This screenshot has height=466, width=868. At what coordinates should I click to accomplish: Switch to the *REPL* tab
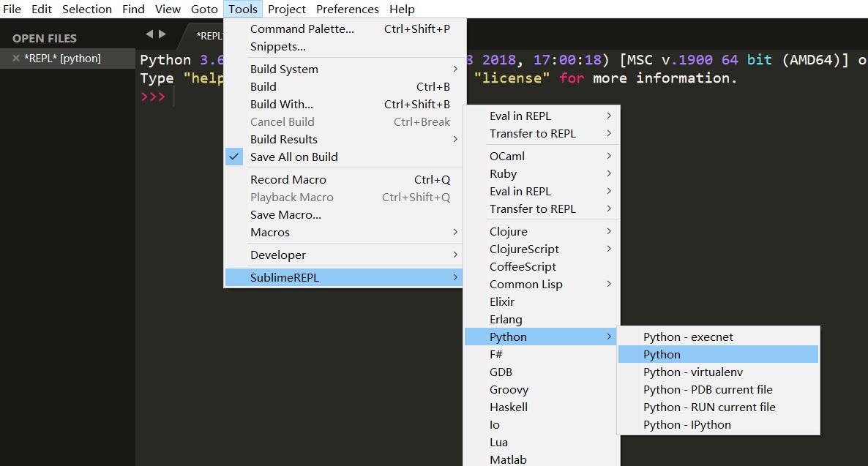(x=210, y=35)
